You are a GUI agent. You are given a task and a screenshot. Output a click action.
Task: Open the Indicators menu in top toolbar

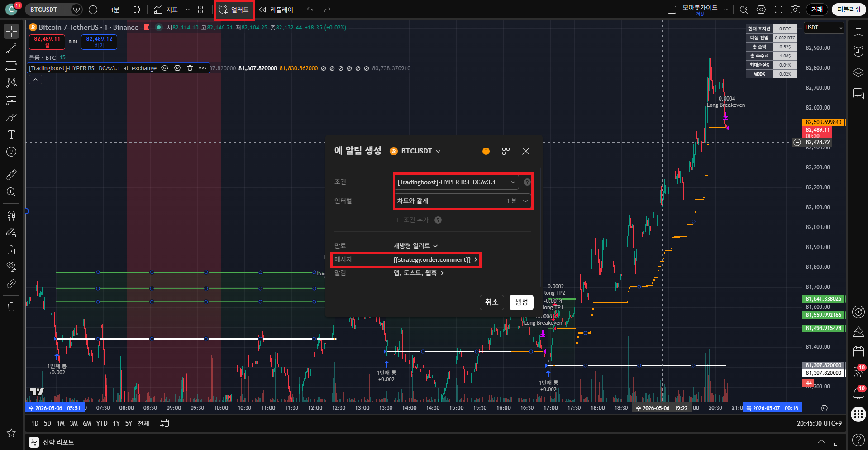click(x=166, y=10)
